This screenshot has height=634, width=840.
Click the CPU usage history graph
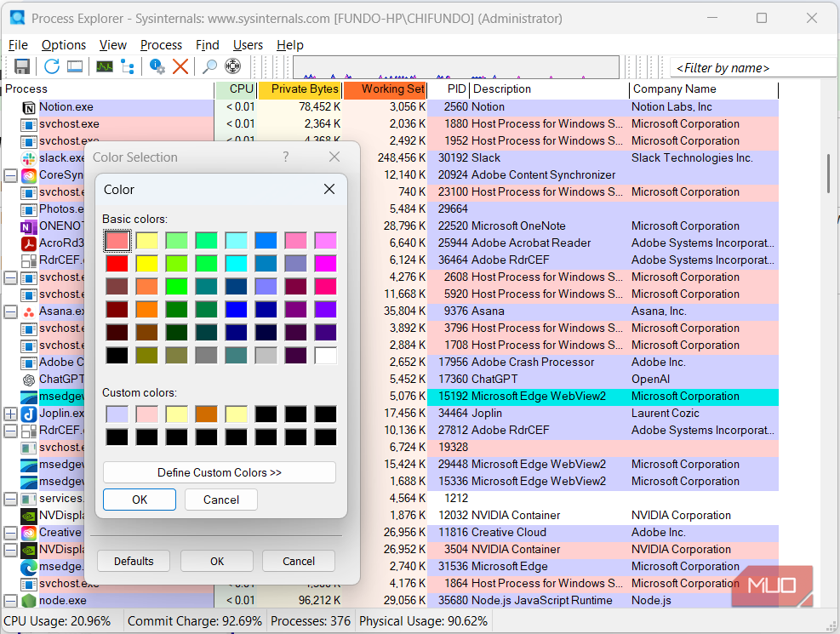point(456,67)
